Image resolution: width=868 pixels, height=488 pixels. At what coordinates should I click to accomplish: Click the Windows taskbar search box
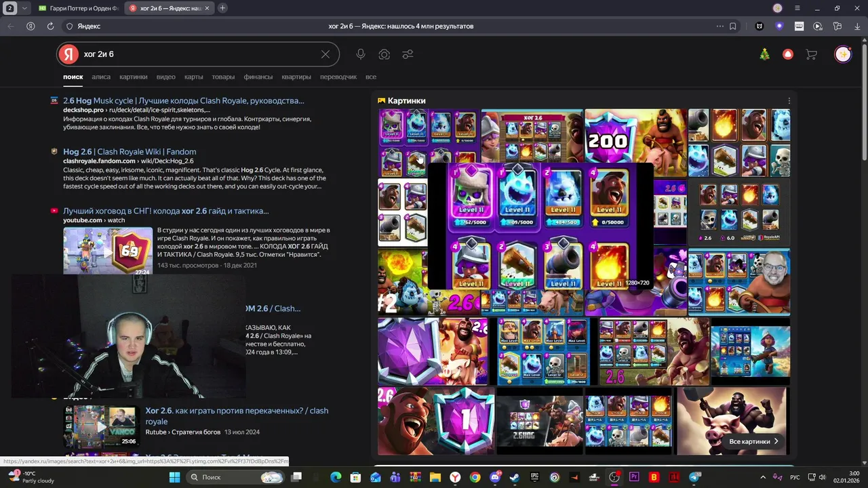click(x=235, y=477)
